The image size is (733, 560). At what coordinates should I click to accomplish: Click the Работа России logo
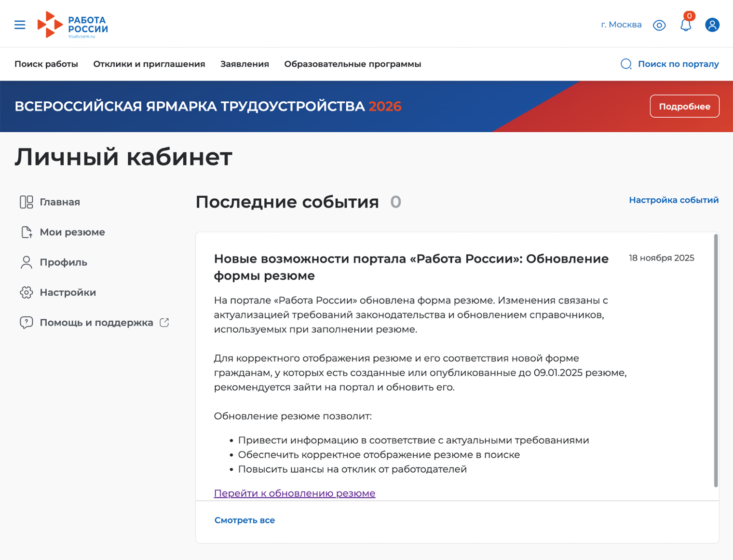coord(73,25)
